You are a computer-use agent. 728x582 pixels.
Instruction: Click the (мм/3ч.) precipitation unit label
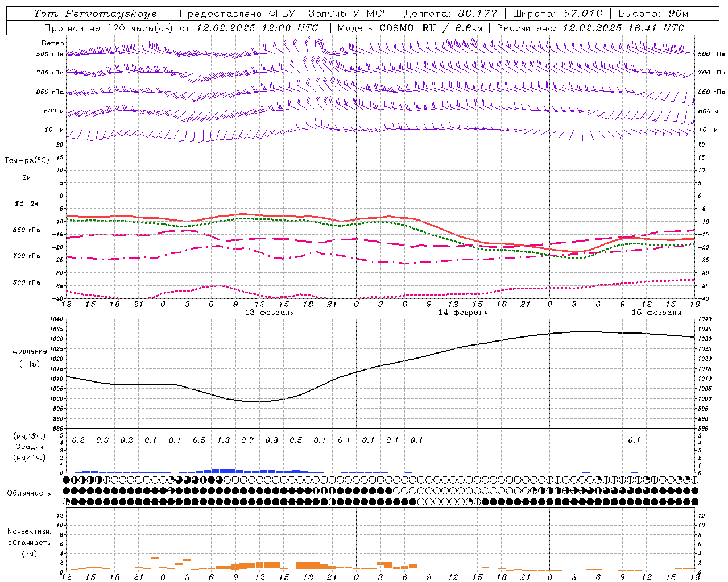pos(30,436)
